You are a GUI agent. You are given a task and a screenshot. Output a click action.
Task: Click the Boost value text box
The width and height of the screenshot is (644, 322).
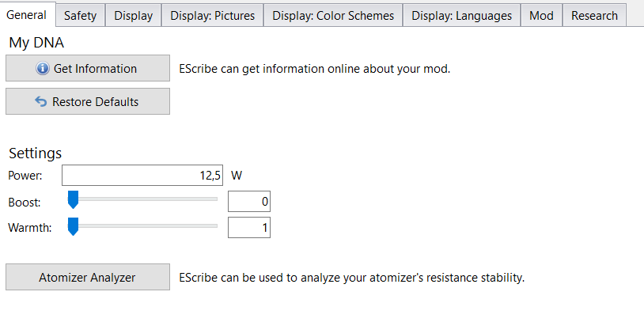(x=248, y=202)
